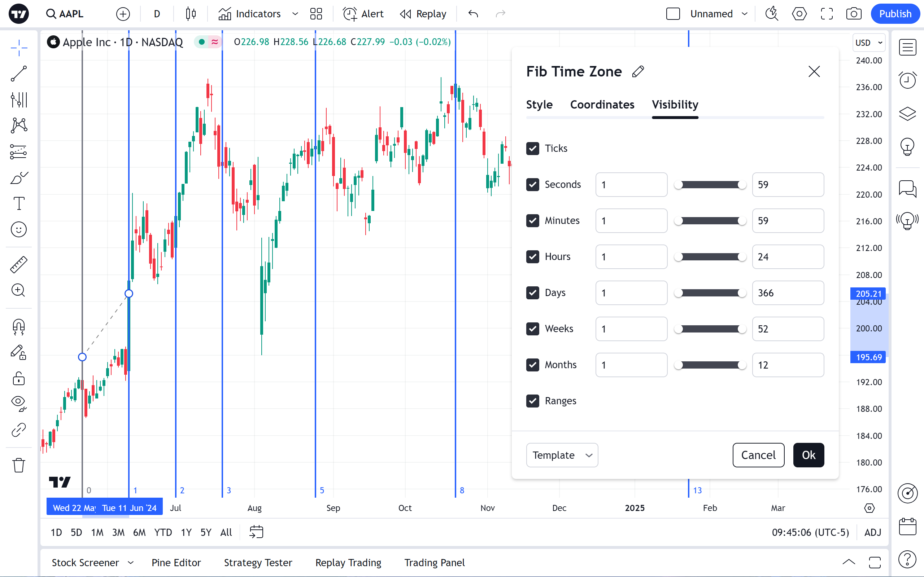Open the text annotation tool

19,203
